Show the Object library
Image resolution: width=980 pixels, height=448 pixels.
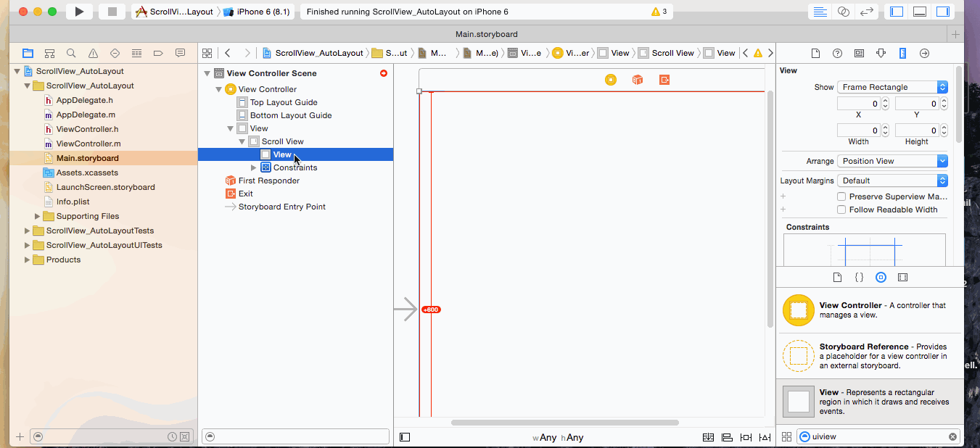click(881, 278)
